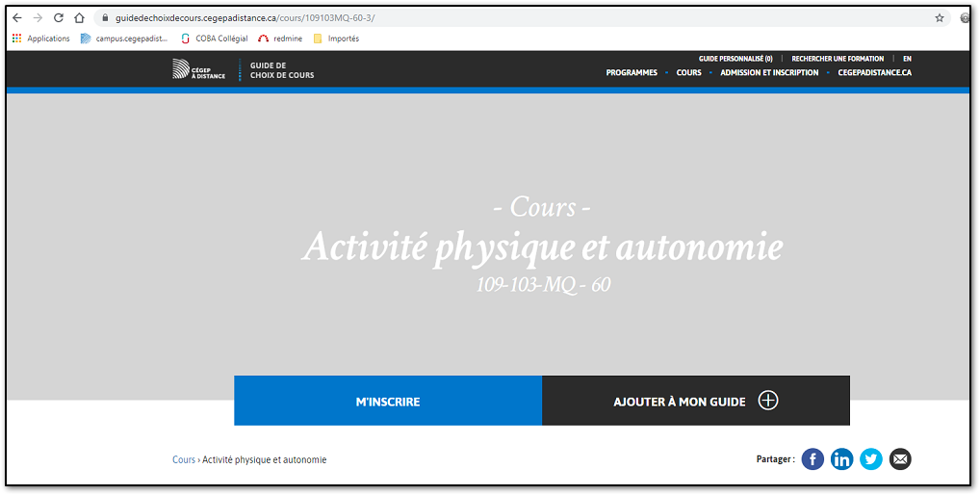
Task: Click the blue M'inscrire button
Action: [x=388, y=401]
